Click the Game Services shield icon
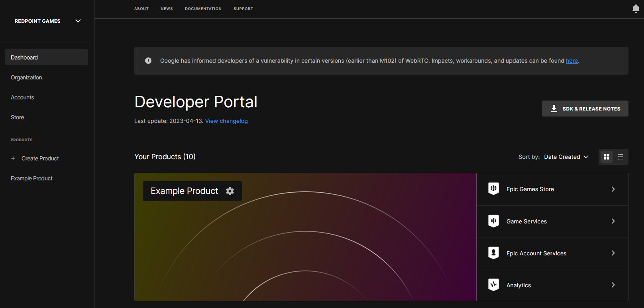Screen dimensions: 644x308 tap(493, 221)
